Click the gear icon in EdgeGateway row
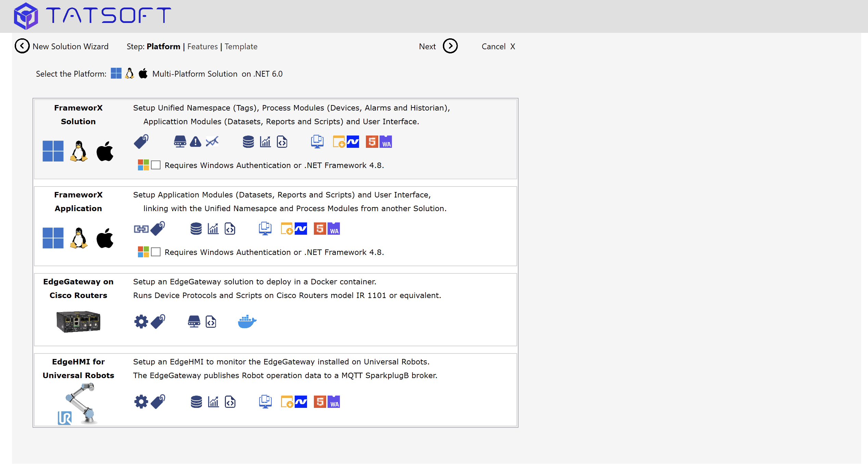 click(x=141, y=322)
